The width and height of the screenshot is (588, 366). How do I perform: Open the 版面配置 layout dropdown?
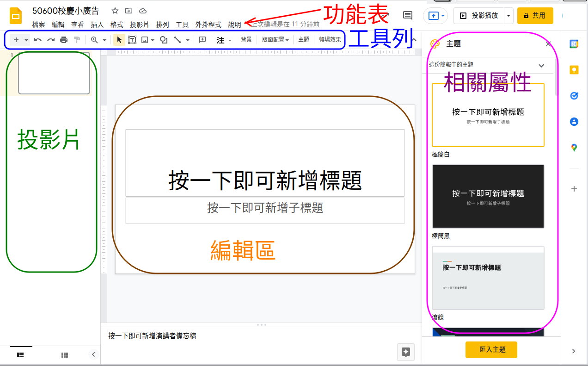[x=275, y=40]
